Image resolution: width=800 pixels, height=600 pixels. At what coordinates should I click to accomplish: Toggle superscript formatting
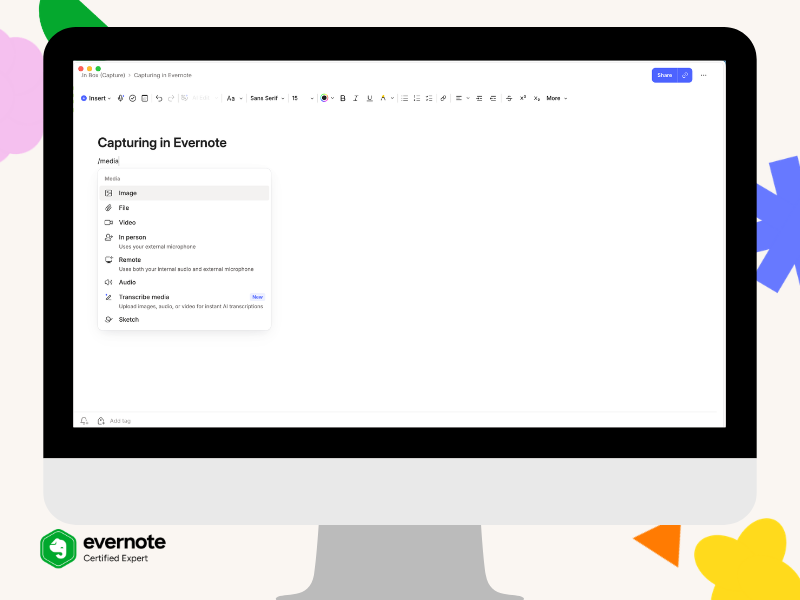[523, 98]
